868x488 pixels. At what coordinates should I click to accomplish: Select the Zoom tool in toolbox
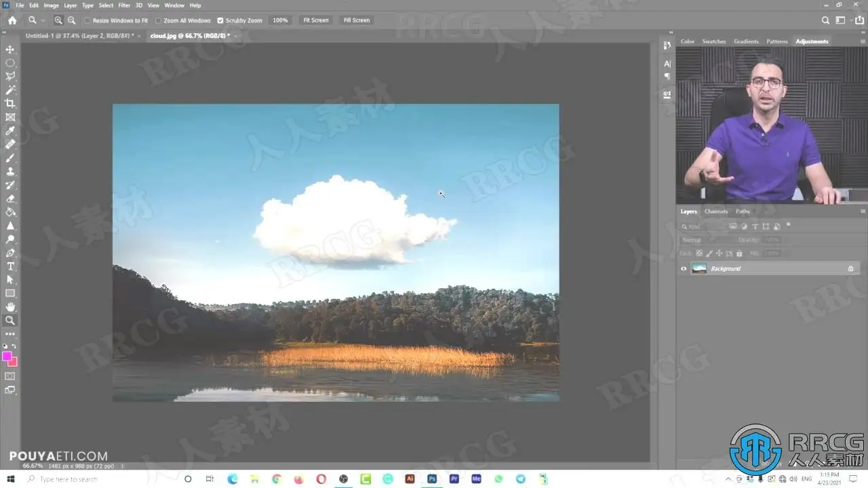coord(10,321)
